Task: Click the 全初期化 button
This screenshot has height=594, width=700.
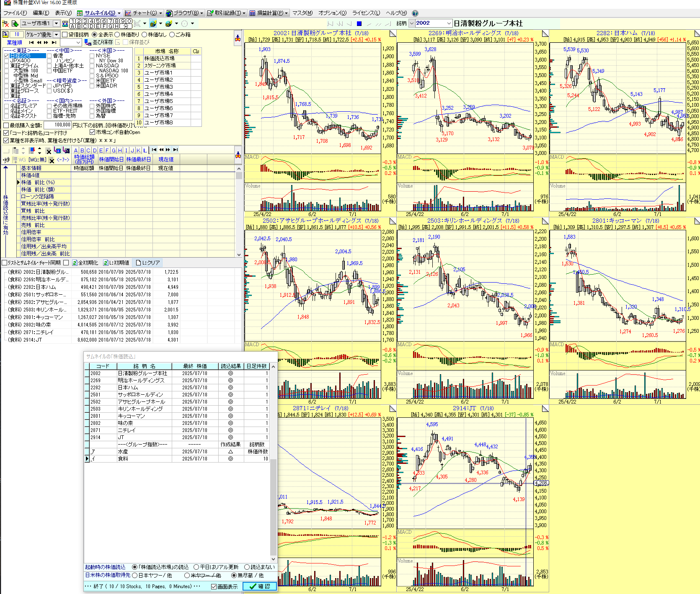Action: click(85, 262)
